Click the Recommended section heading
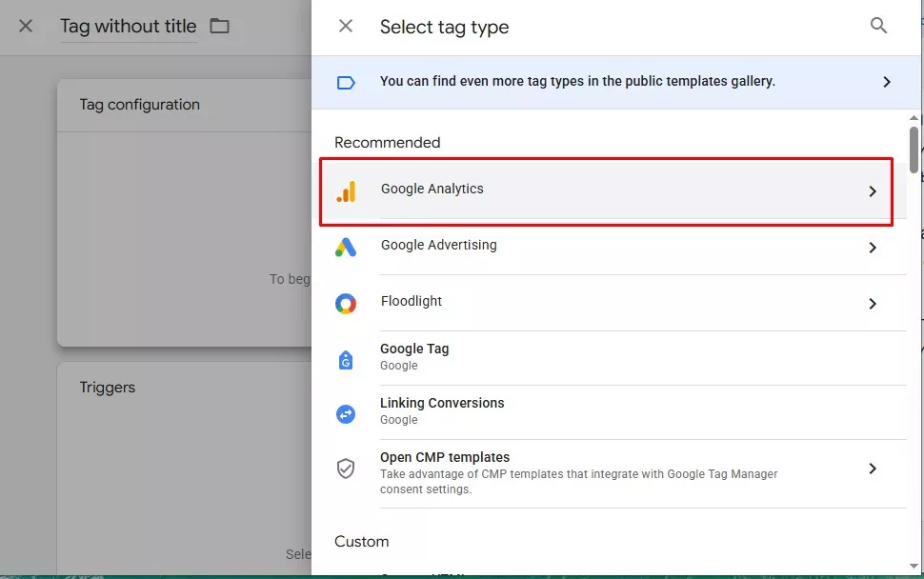 [x=387, y=143]
